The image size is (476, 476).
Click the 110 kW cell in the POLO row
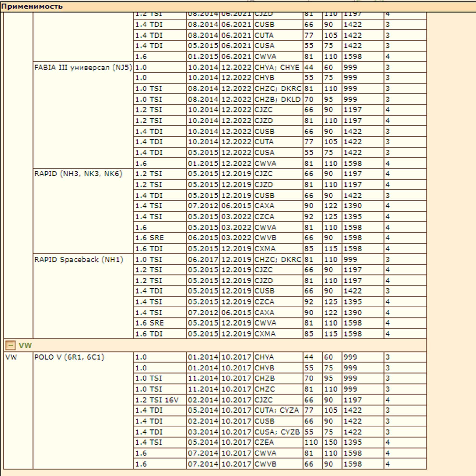click(x=311, y=442)
